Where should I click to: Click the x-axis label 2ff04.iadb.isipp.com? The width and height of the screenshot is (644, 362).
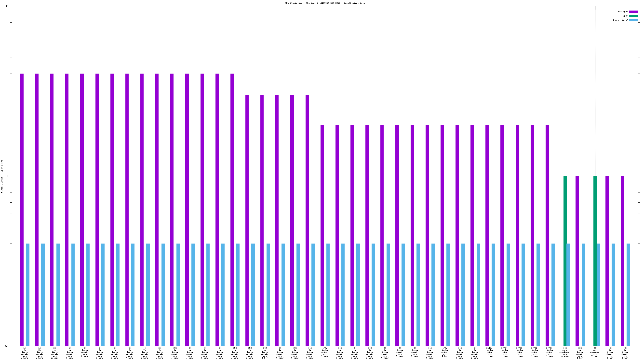505,352
